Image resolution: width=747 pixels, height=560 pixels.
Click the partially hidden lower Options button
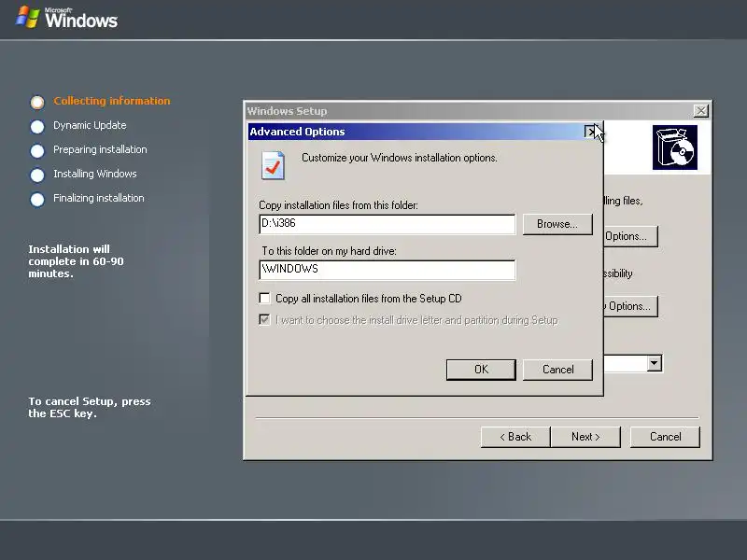[x=631, y=306]
